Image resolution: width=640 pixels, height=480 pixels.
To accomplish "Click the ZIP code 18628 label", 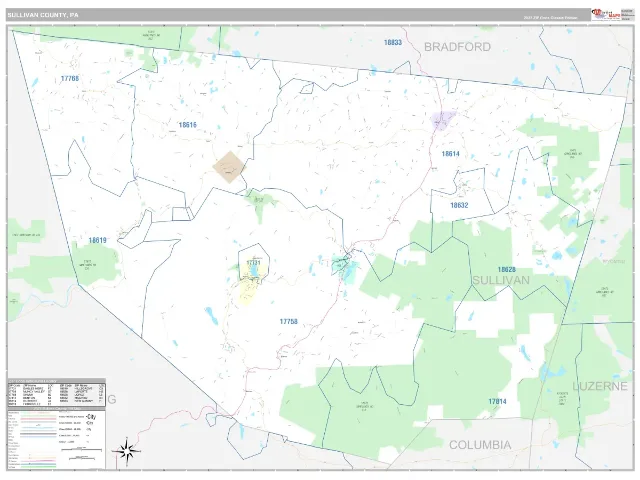I will [x=507, y=269].
